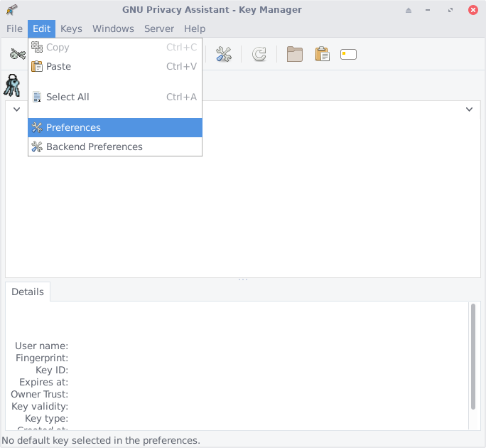
Task: Open the Help menu
Action: tap(195, 28)
